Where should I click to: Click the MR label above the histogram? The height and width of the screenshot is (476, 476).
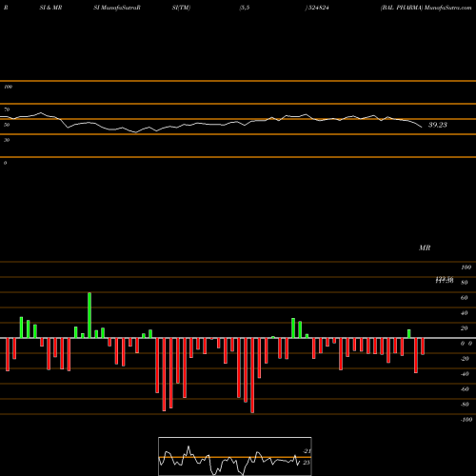click(x=425, y=248)
